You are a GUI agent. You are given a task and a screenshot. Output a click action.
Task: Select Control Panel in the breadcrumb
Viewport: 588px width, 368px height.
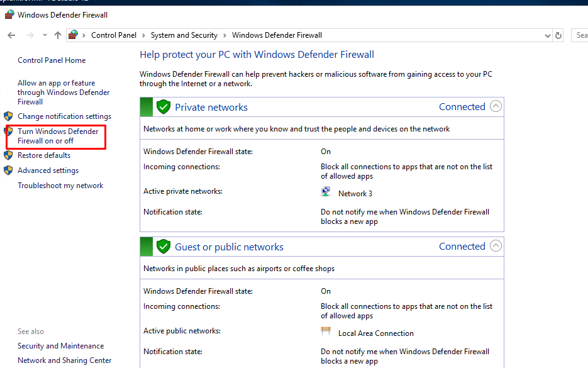pyautogui.click(x=114, y=35)
